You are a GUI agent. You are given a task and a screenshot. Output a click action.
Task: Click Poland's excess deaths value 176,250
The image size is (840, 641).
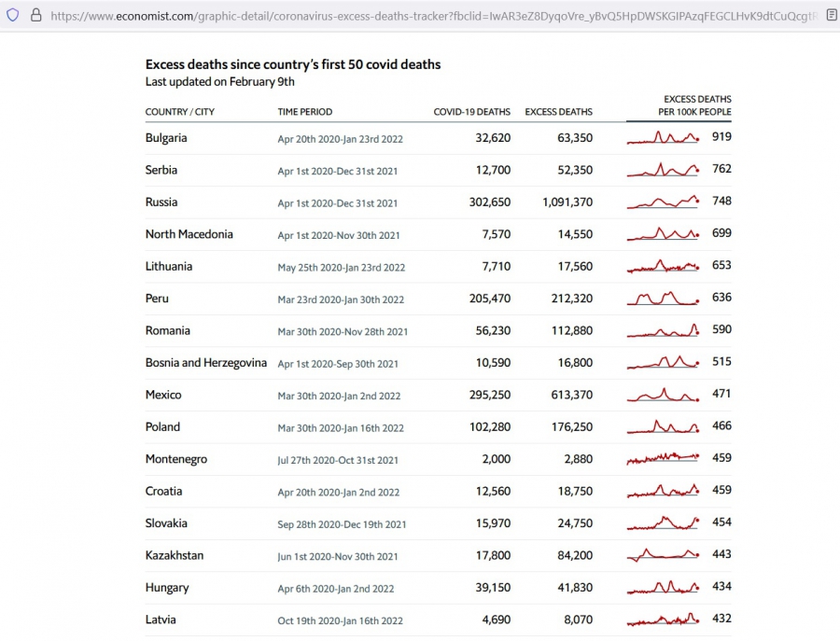pos(567,427)
